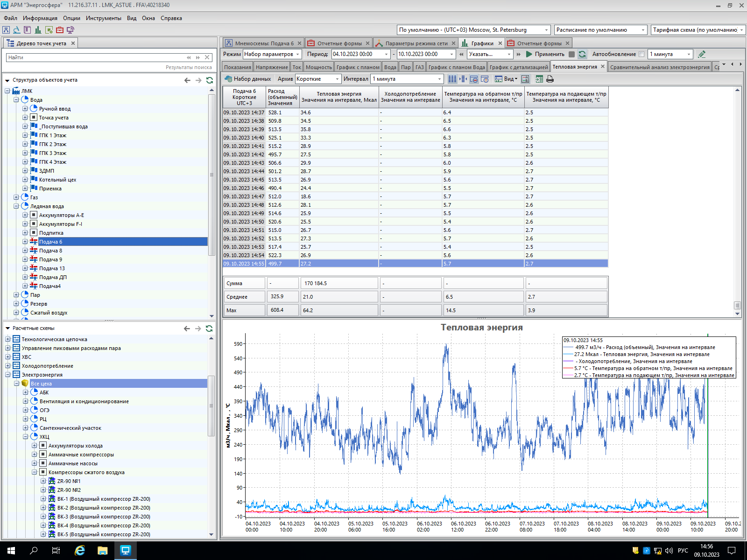Image resolution: width=747 pixels, height=560 pixels.
Task: Expand the Пар tree node
Action: pos(16,295)
